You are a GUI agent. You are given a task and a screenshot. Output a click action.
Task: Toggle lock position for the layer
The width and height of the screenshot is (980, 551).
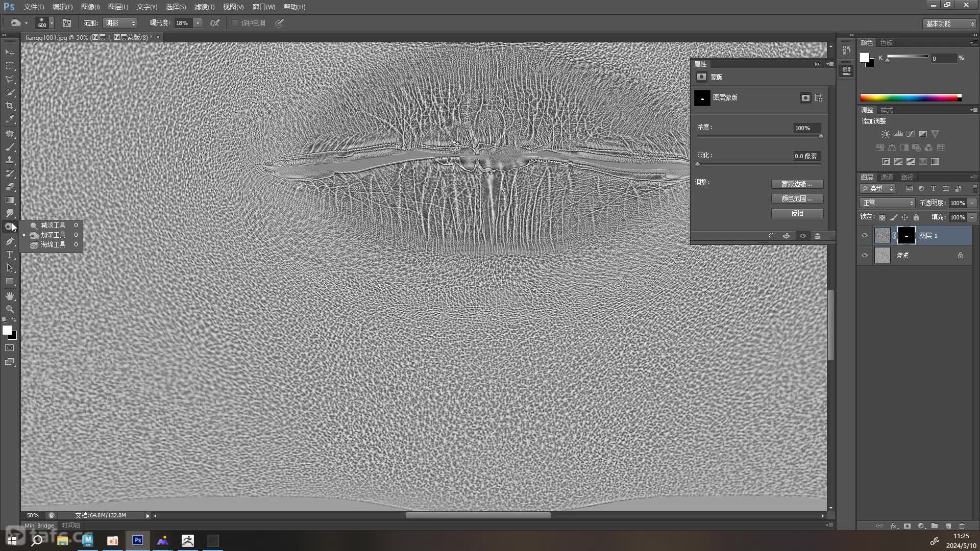pos(904,217)
